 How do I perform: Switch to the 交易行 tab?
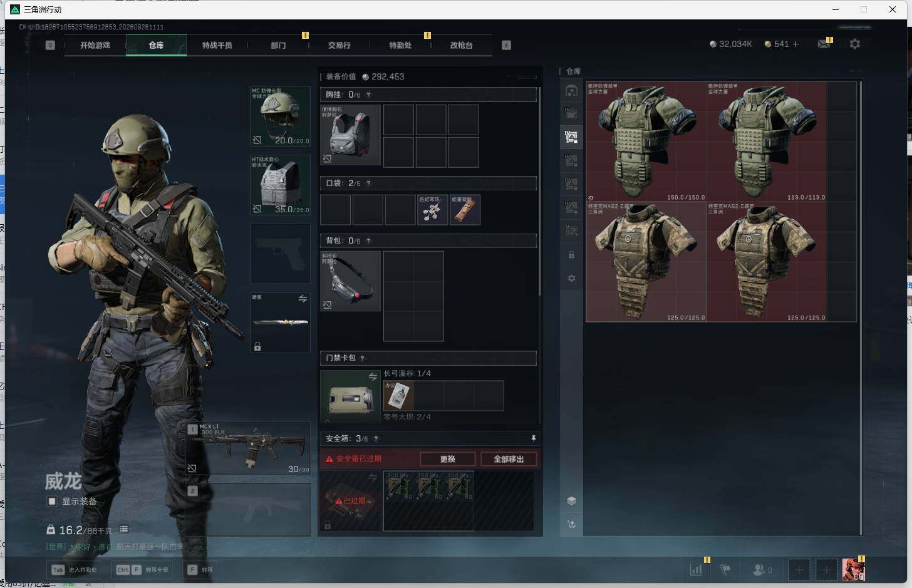tap(339, 45)
